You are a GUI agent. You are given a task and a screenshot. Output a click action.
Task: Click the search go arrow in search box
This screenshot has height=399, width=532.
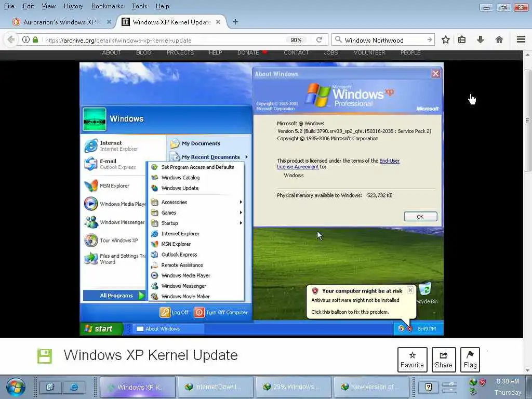[x=430, y=39]
